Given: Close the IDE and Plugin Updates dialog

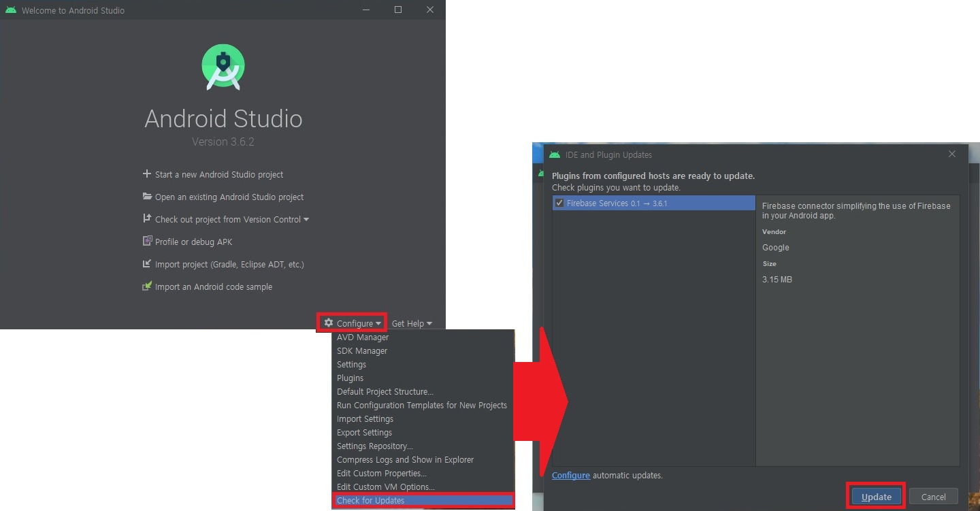Looking at the screenshot, I should coord(952,154).
